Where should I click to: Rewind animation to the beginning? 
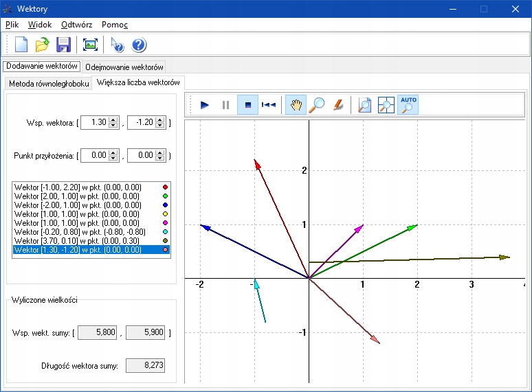point(269,105)
